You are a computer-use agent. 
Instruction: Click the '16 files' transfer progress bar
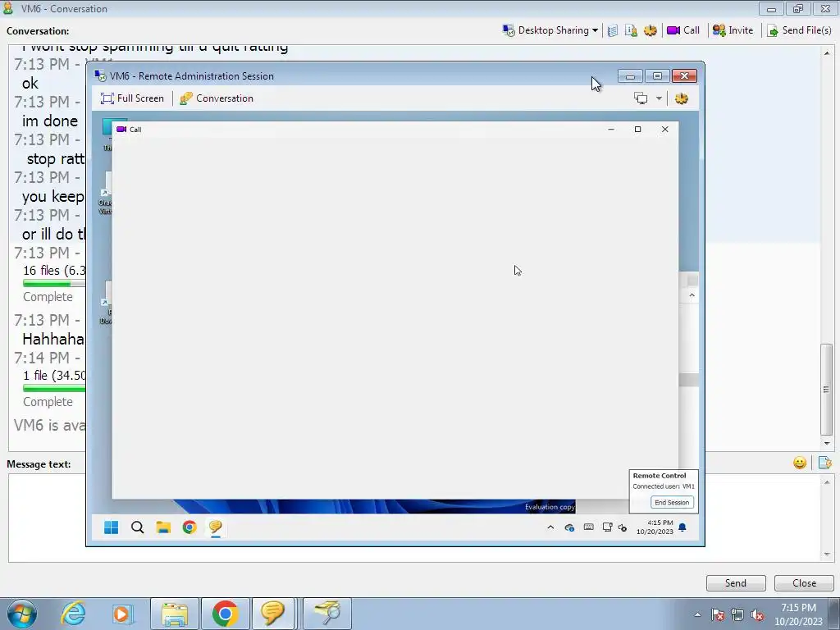pyautogui.click(x=54, y=283)
